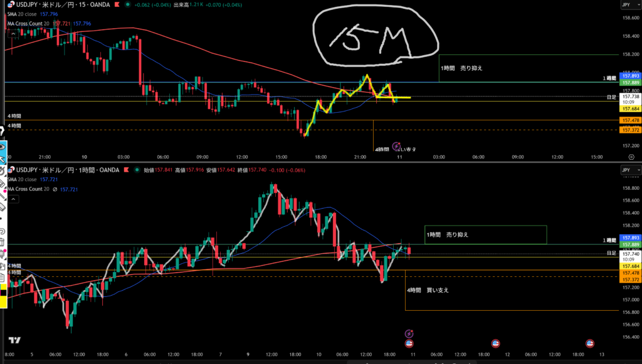Click the purple lightning event icon in upper chart

396,146
